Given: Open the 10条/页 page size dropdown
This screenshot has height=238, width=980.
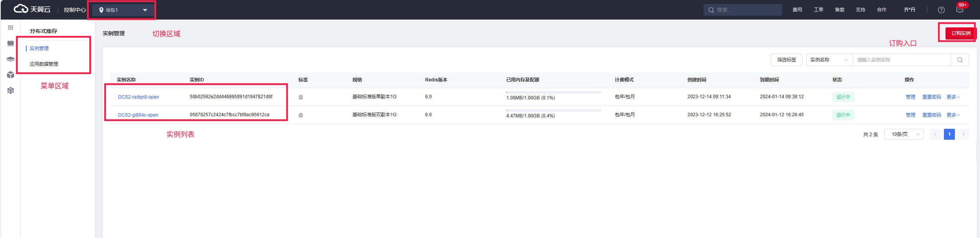Looking at the screenshot, I should 904,134.
